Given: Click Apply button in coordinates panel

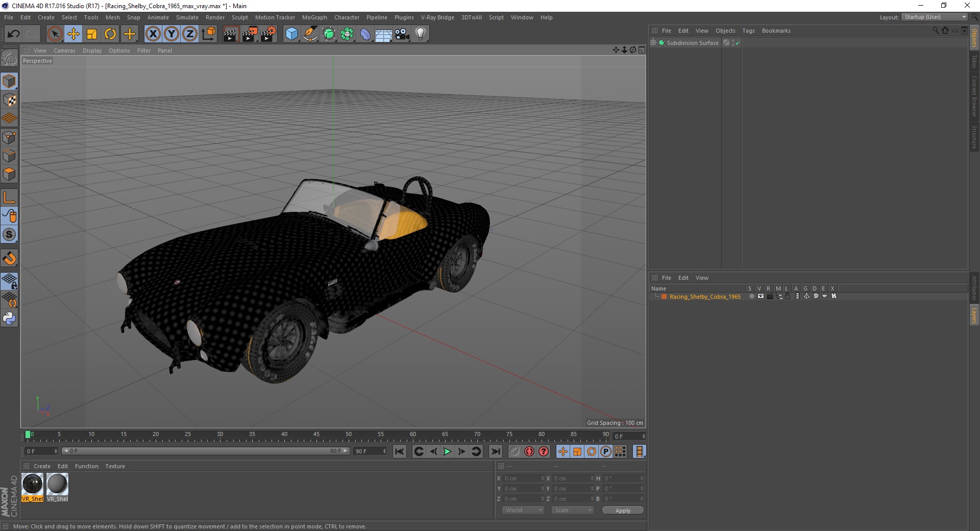Looking at the screenshot, I should pos(623,511).
